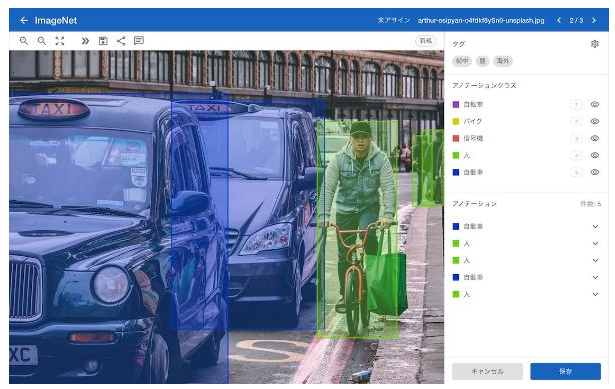
Task: Click shortcut number 1 beside 自転車
Action: 576,104
